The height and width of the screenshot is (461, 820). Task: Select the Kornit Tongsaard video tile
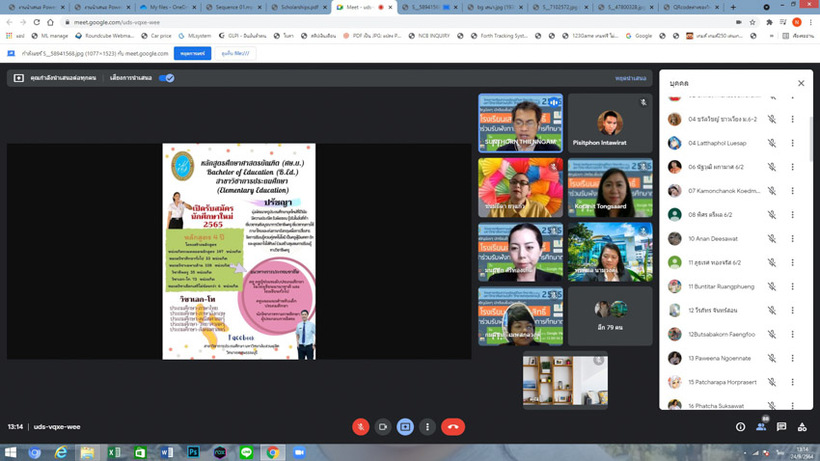[610, 188]
